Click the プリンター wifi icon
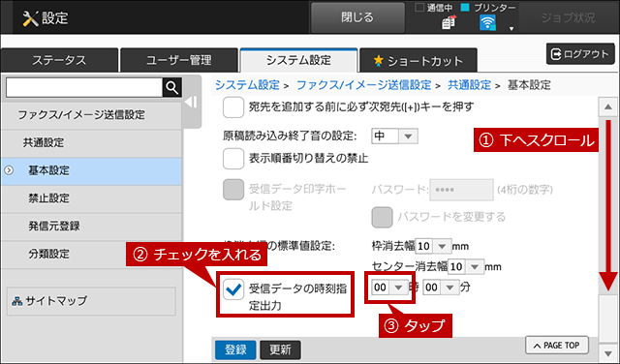 pyautogui.click(x=487, y=22)
